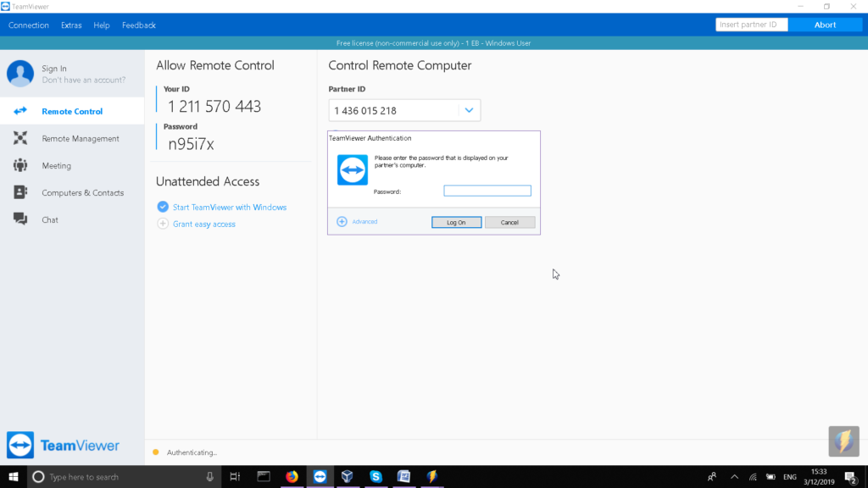Click the Chat bubble icon

[x=20, y=219]
